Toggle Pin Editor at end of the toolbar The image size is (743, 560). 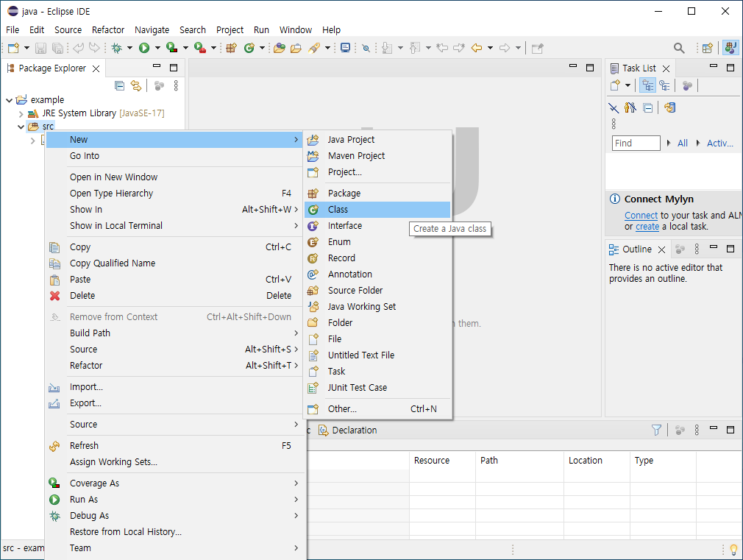coord(537,48)
